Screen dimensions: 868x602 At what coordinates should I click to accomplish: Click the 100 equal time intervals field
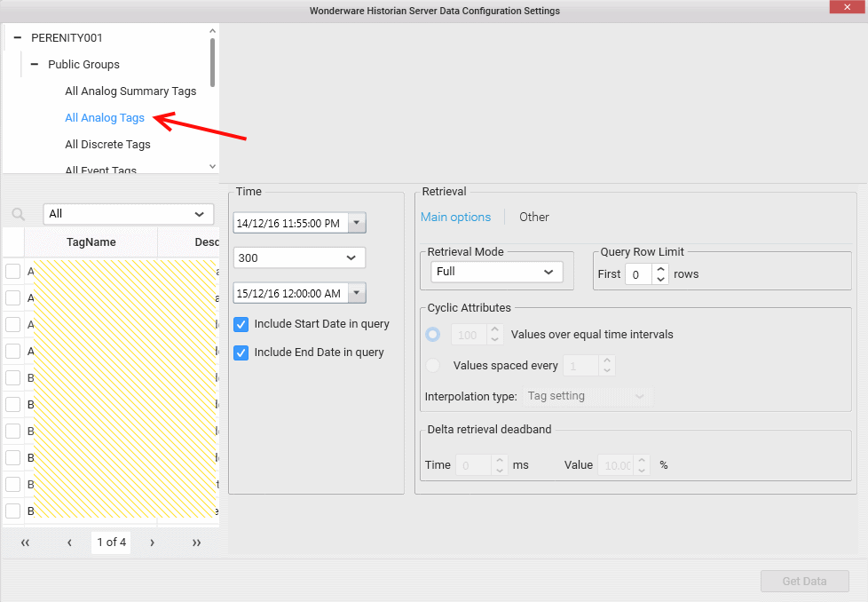[470, 335]
